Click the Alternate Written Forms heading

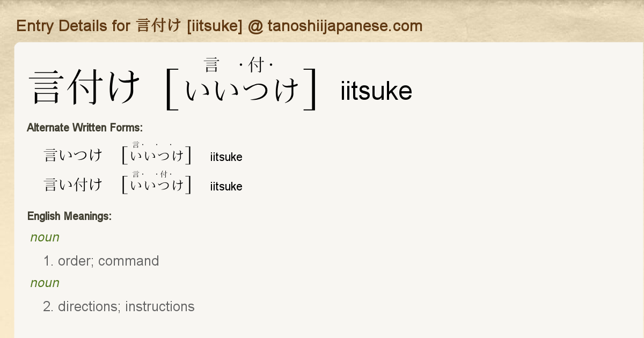point(84,128)
